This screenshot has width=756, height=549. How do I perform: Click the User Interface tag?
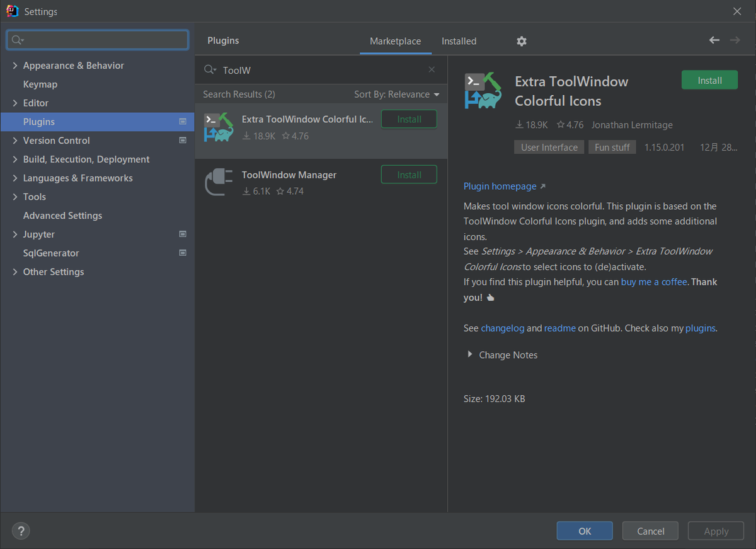[x=549, y=147]
